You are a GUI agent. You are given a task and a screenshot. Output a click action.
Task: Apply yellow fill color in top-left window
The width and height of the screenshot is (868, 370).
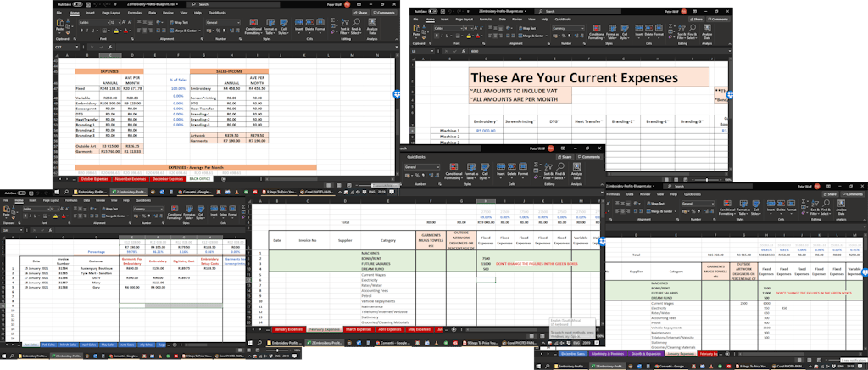pyautogui.click(x=117, y=31)
